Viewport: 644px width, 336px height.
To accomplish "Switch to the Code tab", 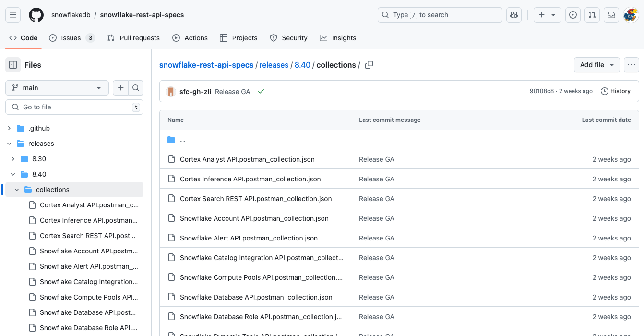I will coord(23,38).
